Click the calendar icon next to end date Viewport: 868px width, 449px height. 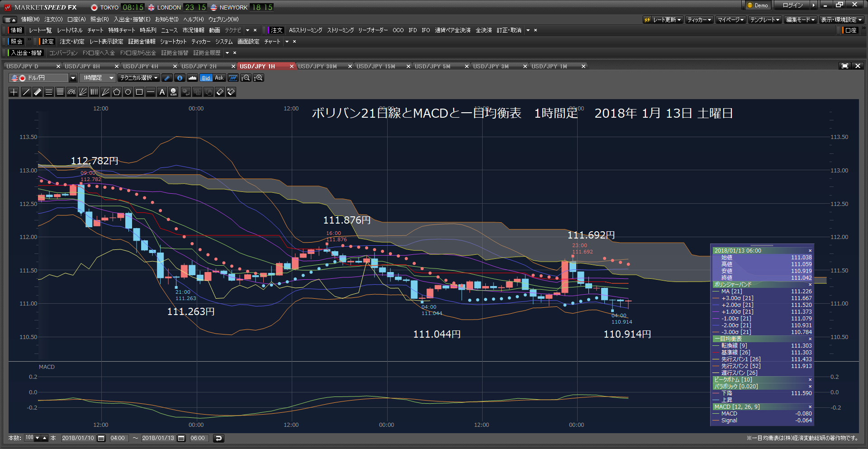tap(181, 438)
